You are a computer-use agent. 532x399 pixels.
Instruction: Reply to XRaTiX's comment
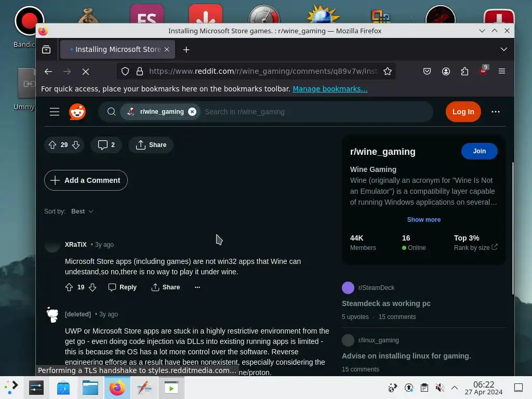point(122,287)
